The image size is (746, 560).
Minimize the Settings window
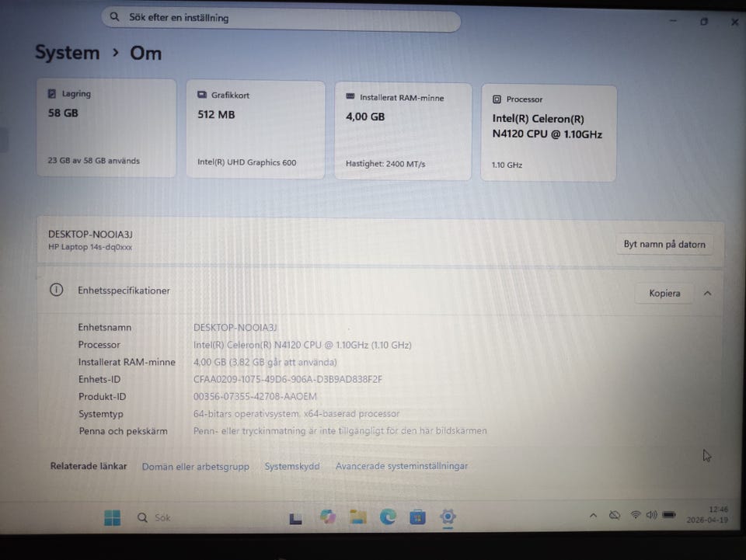673,21
